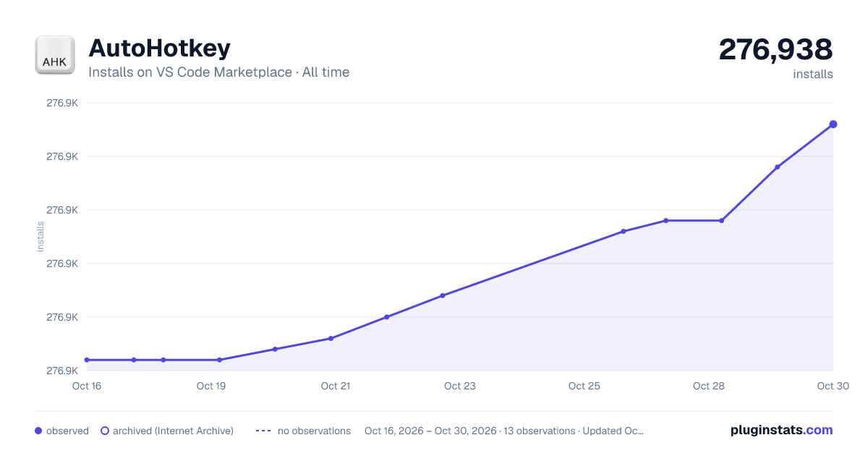Select the data point nearest the Oct 19 tick

(219, 360)
